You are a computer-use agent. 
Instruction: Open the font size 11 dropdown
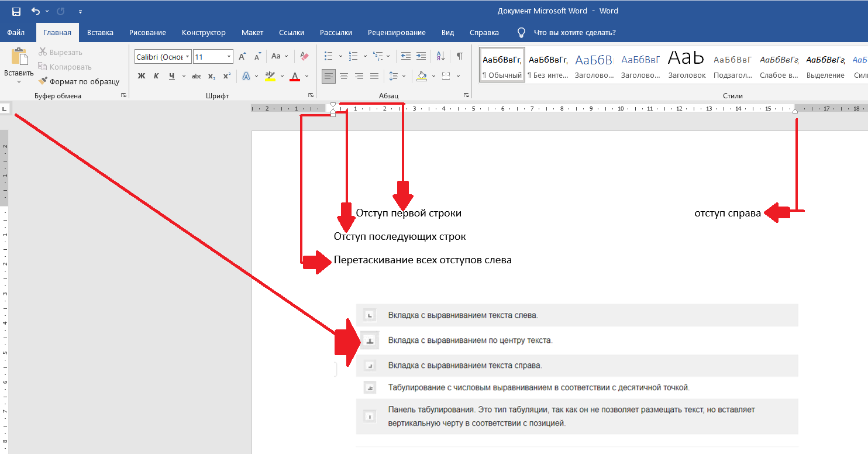[229, 57]
